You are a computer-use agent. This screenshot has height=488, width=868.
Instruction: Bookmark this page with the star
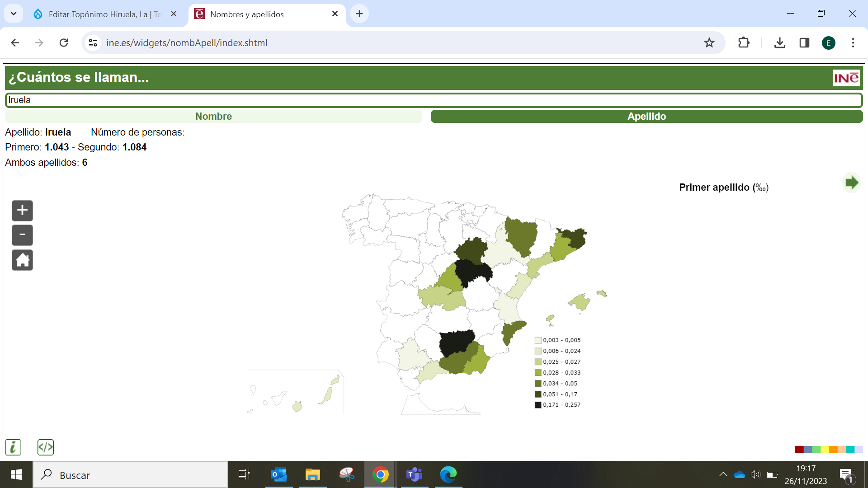pos(709,43)
